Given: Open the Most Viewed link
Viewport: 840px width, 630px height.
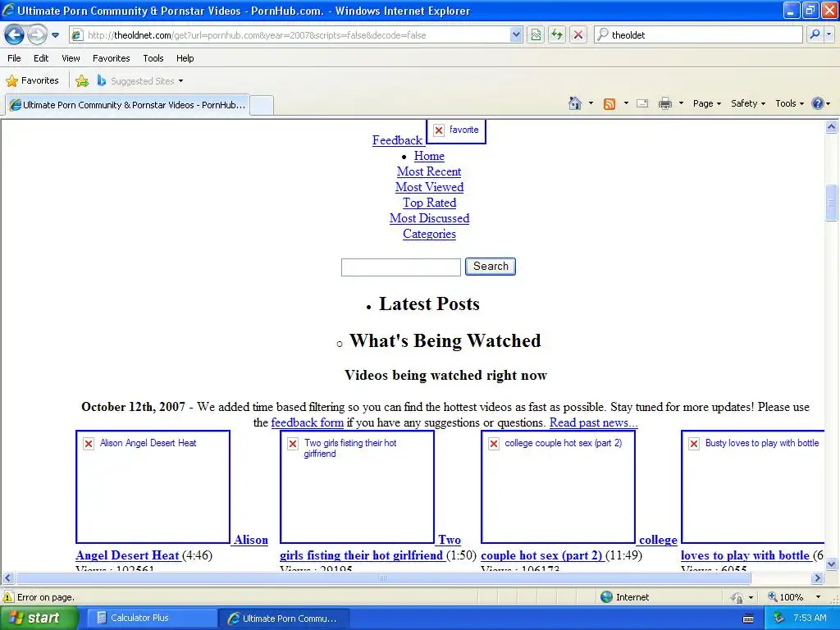Looking at the screenshot, I should 430,187.
